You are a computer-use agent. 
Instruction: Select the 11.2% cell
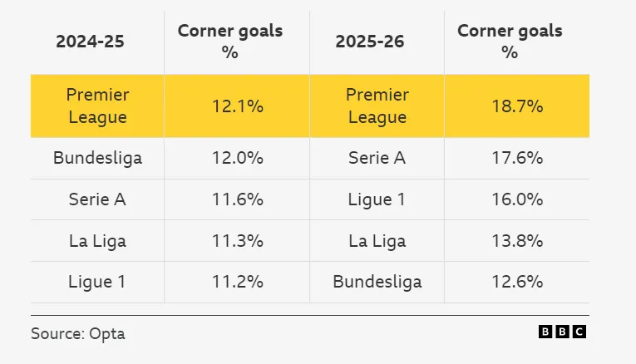click(x=236, y=282)
